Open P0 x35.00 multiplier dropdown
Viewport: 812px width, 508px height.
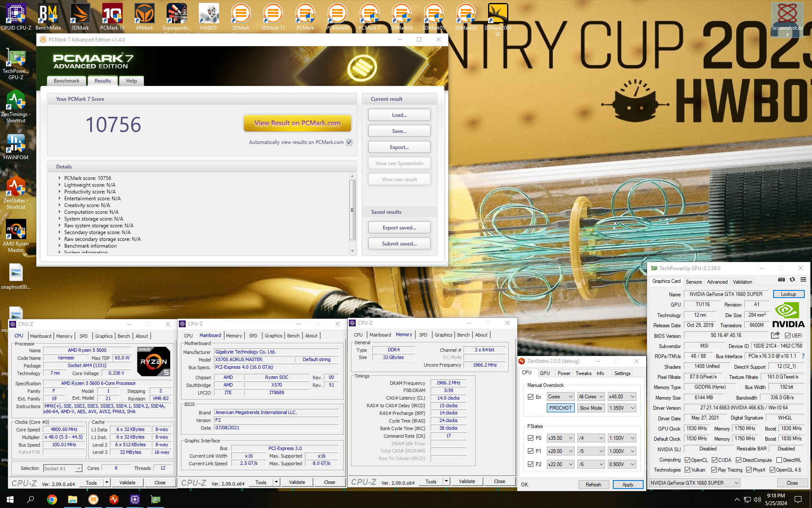560,438
